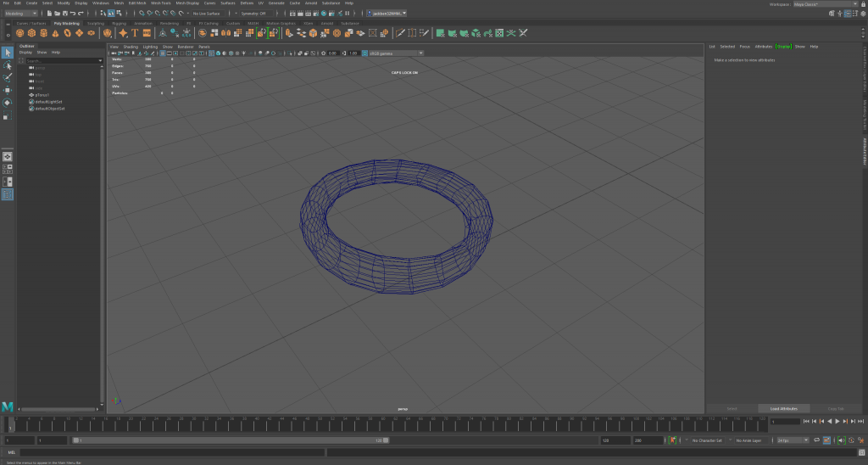Select the Paint Selection tool

click(8, 76)
